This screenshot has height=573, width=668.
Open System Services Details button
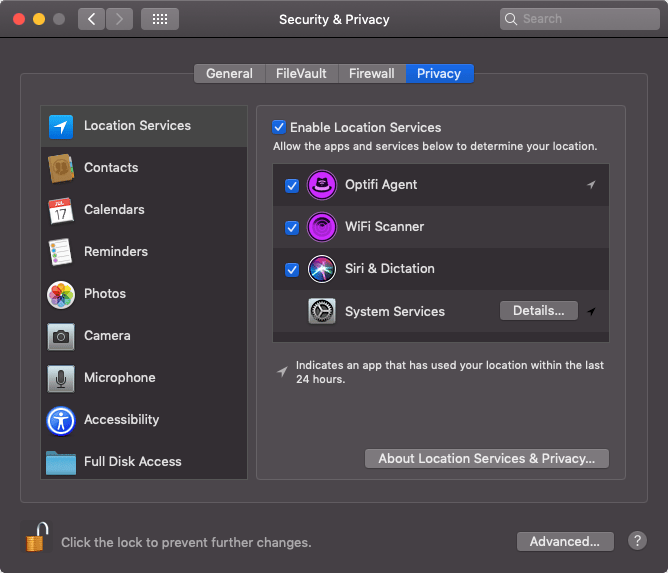[538, 310]
